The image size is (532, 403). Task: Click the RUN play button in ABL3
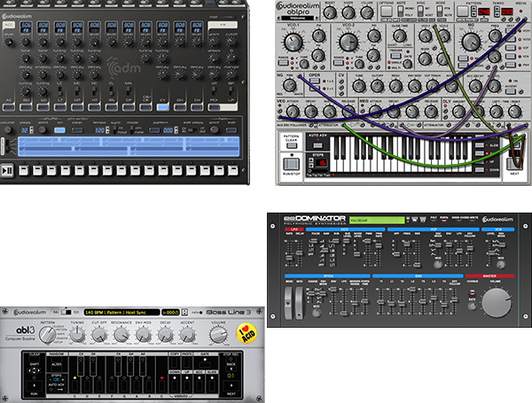coord(35,385)
